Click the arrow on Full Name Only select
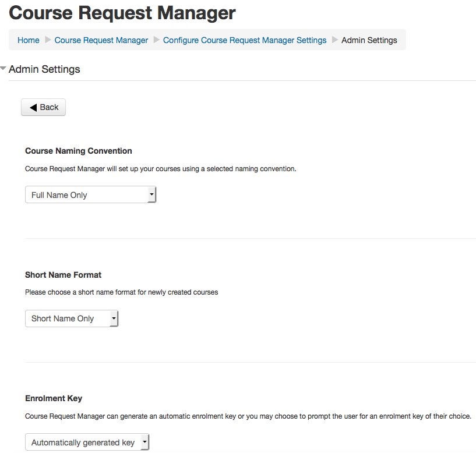The width and height of the screenshot is (476, 453). coord(151,195)
